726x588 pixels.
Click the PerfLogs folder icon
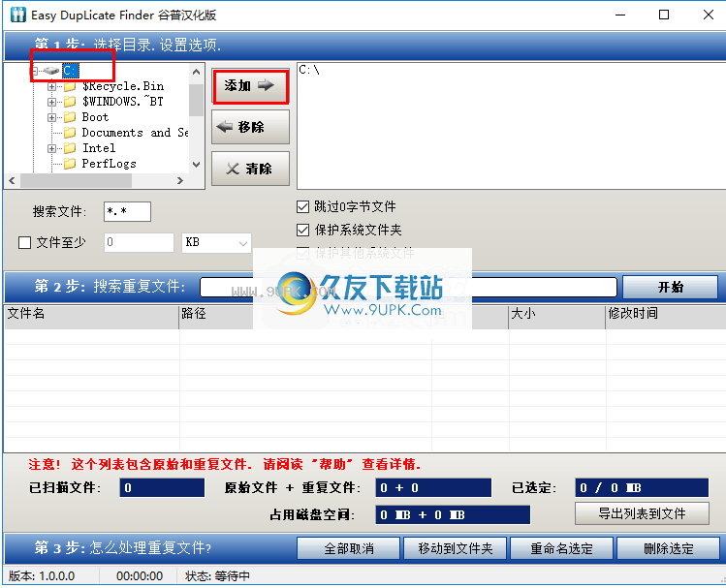pyautogui.click(x=70, y=164)
